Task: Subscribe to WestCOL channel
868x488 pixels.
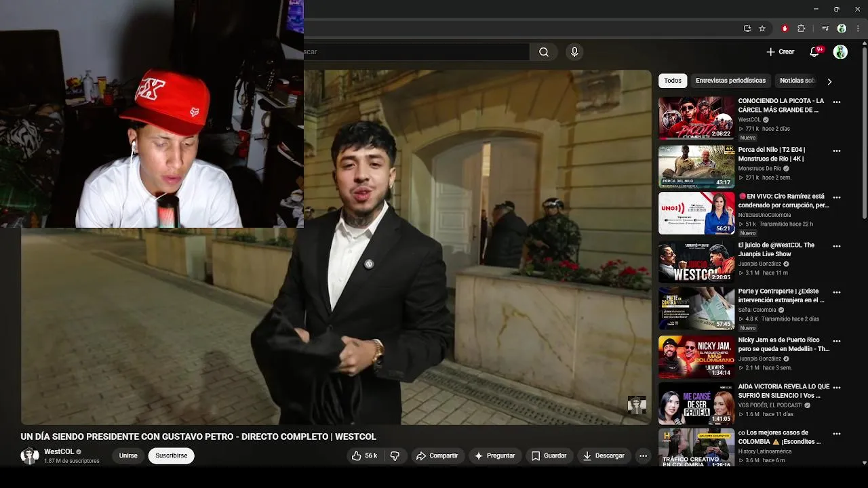Action: pos(172,456)
